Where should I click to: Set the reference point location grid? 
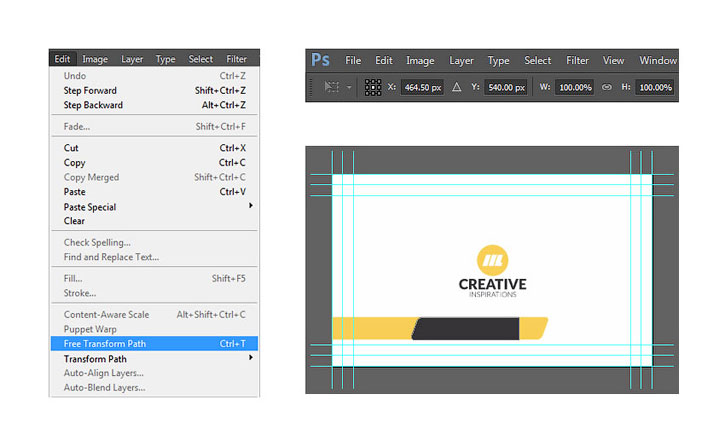(x=373, y=87)
